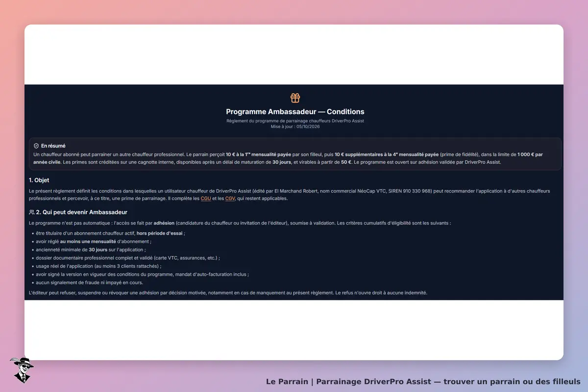Click the subtitle "Règlement du programme de parrainage chauffeurs"

point(295,121)
